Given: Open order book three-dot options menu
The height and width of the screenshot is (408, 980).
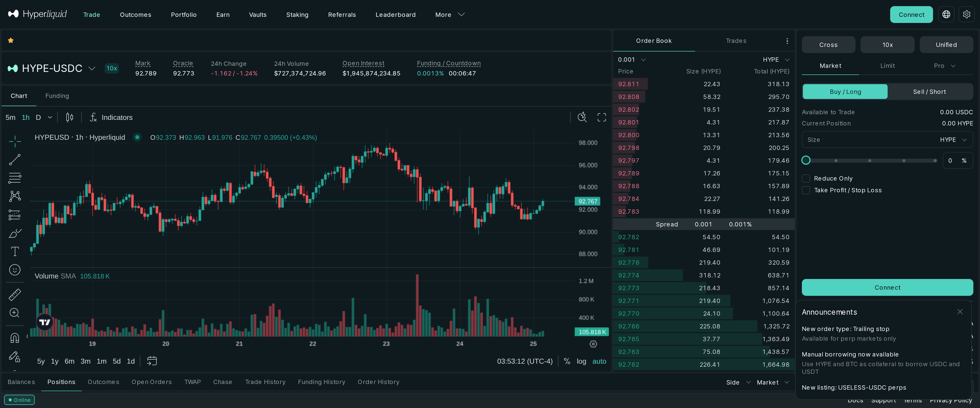Looking at the screenshot, I should point(787,41).
